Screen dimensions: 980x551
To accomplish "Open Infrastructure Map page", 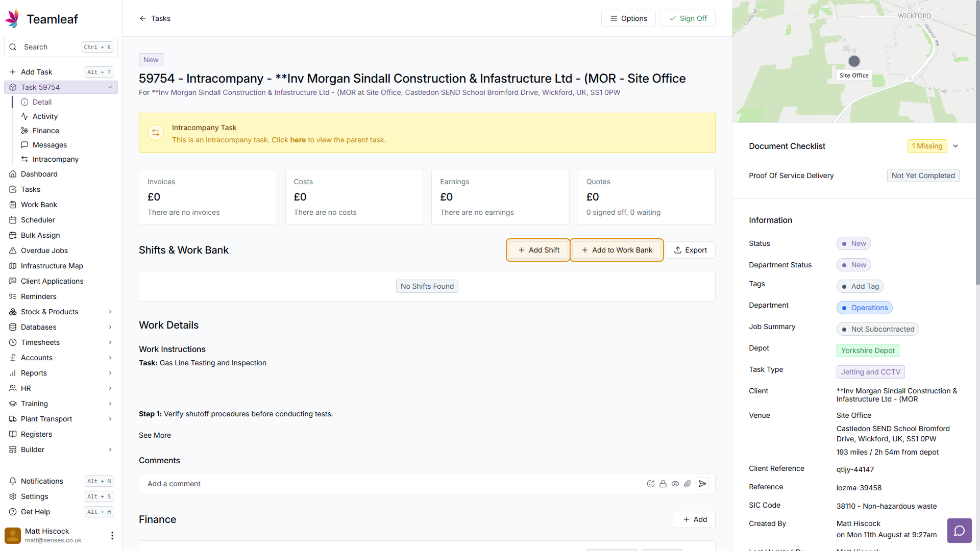I will tap(61, 266).
